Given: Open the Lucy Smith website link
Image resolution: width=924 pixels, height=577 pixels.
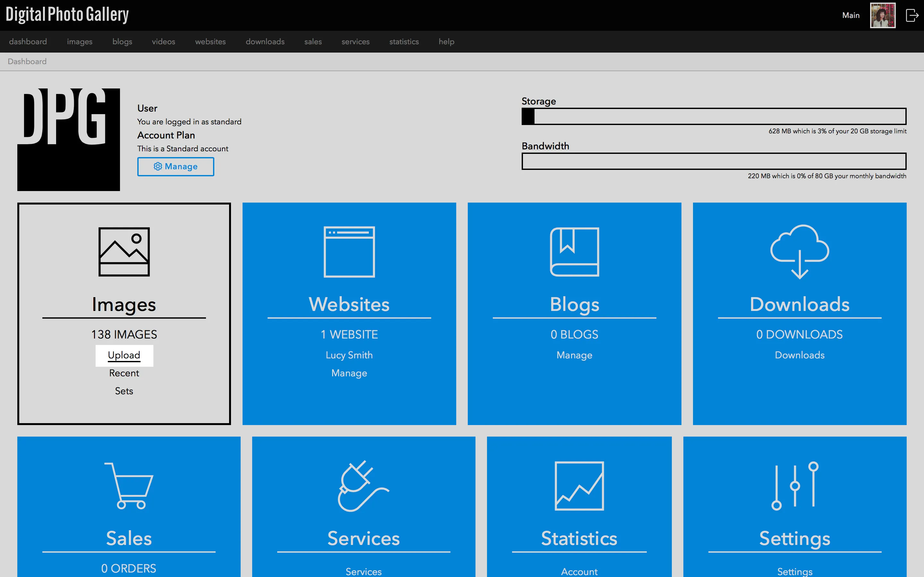Looking at the screenshot, I should [x=349, y=355].
